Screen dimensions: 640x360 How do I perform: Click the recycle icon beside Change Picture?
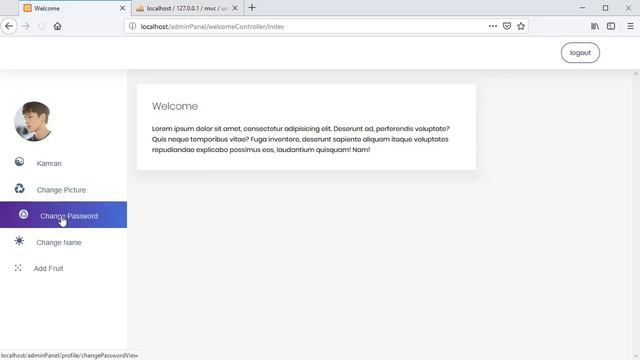(19, 189)
